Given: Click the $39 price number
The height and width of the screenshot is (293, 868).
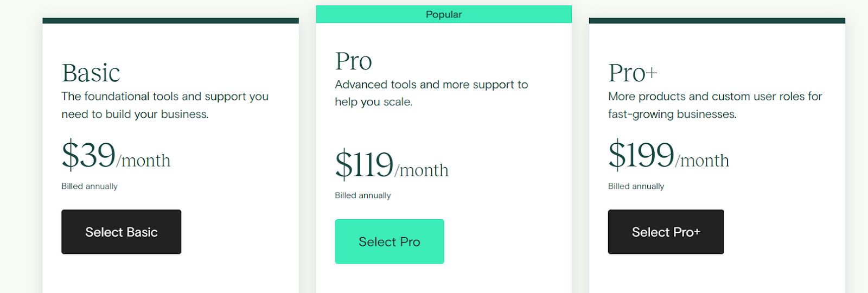Looking at the screenshot, I should click(88, 155).
